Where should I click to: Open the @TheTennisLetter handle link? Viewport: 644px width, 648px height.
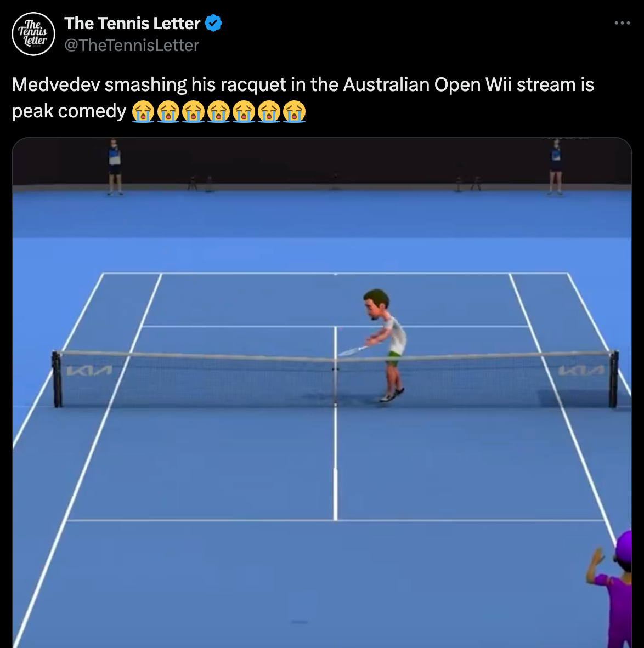pyautogui.click(x=132, y=45)
